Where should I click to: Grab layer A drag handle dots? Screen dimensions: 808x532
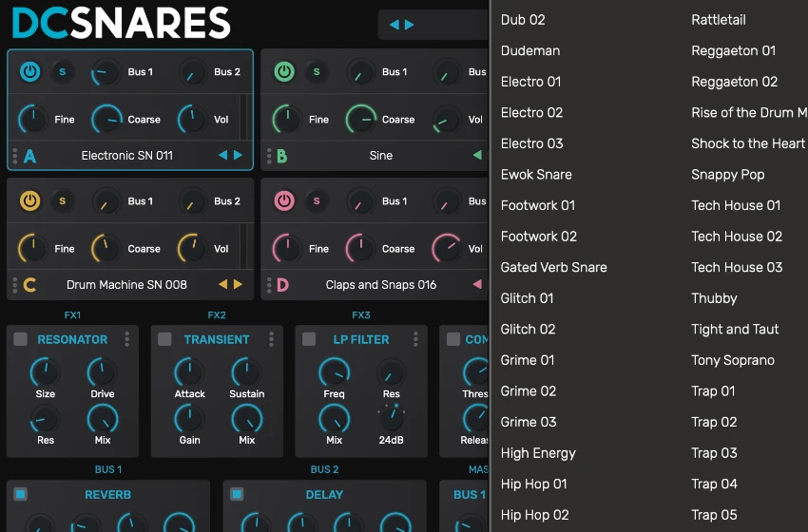(15, 156)
